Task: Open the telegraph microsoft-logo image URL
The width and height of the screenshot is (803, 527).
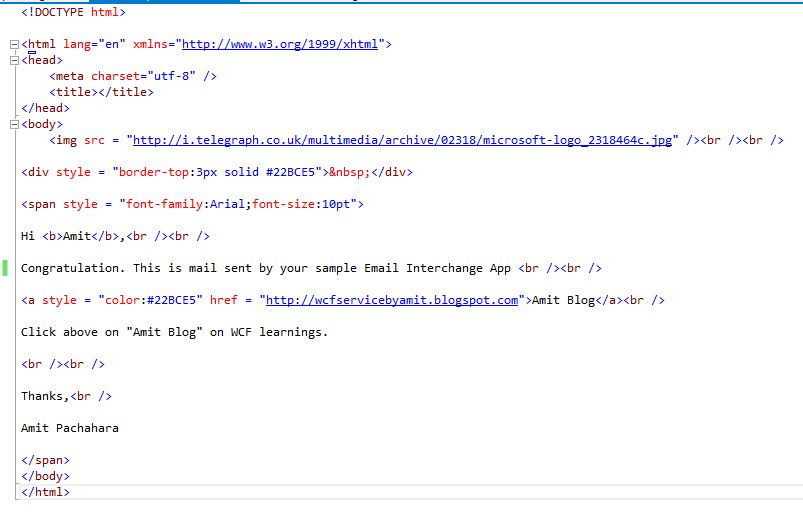Action: click(402, 140)
